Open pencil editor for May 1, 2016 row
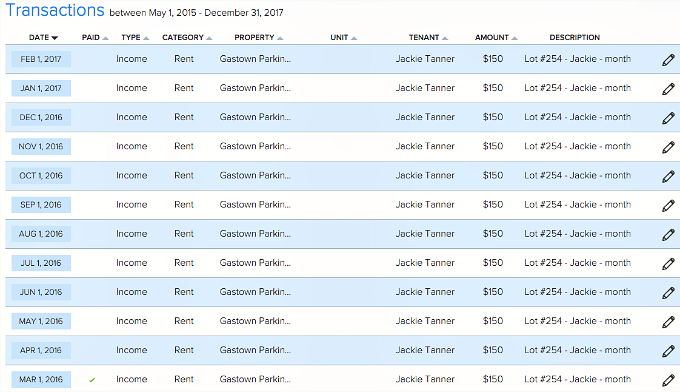 click(x=668, y=322)
